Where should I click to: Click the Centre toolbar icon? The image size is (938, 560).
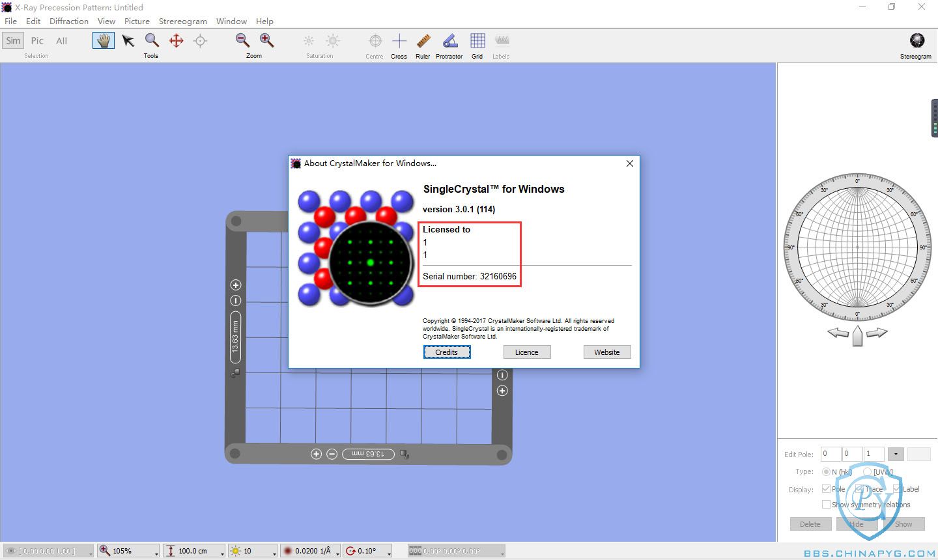tap(375, 41)
